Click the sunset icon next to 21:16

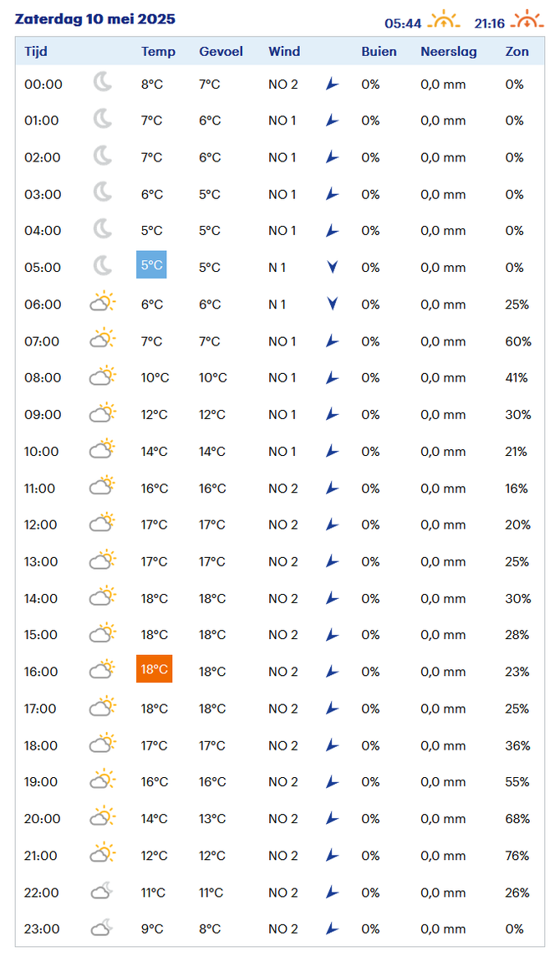[527, 20]
